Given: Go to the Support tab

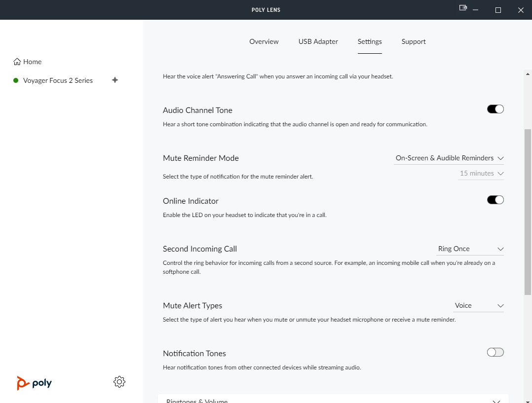Looking at the screenshot, I should tap(414, 41).
